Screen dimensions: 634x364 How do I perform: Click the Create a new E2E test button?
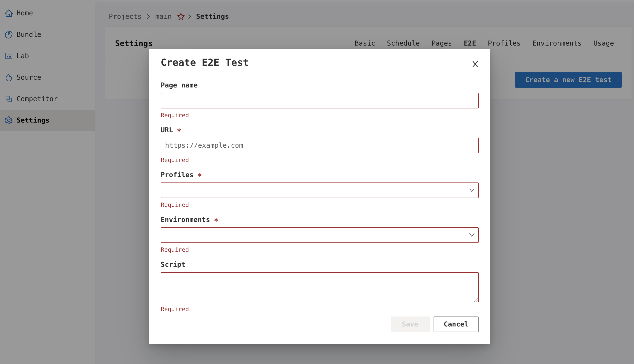point(568,80)
